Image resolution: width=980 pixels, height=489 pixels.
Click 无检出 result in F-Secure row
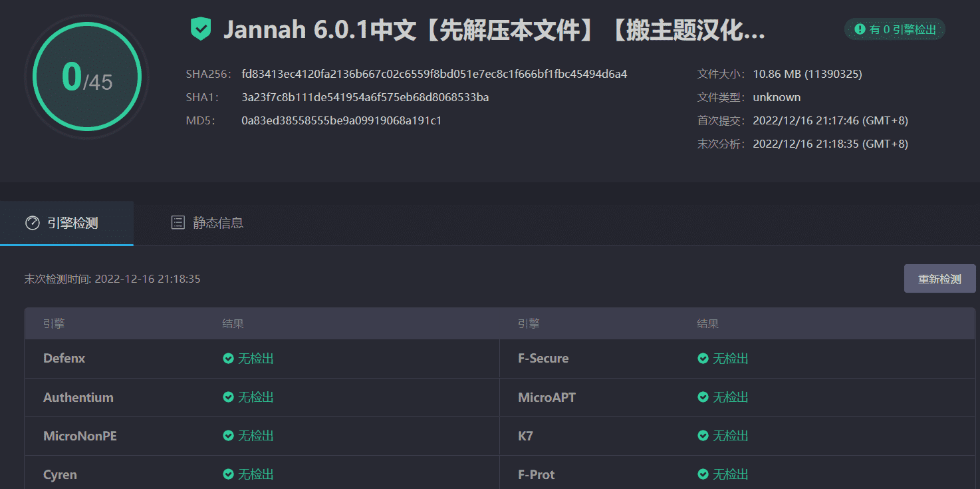(731, 359)
